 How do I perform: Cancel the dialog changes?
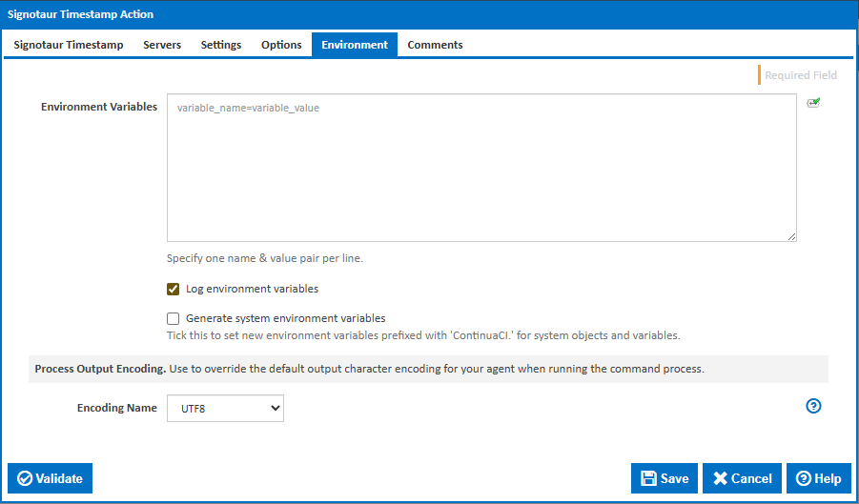[743, 478]
